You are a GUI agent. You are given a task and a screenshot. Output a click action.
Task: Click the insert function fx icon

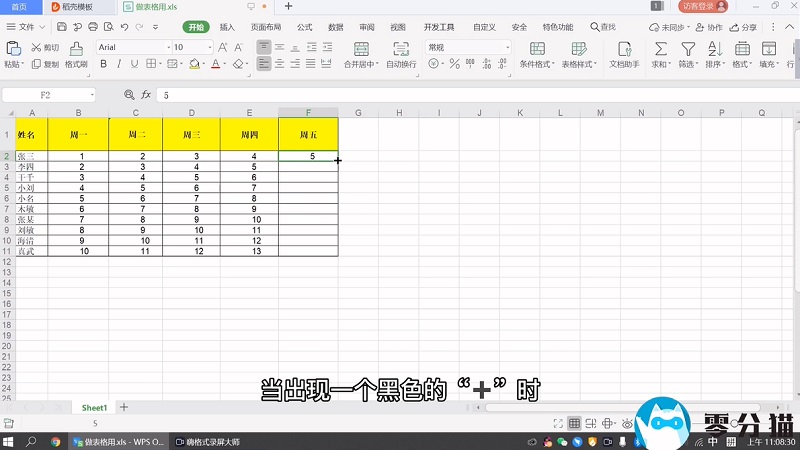(x=146, y=95)
